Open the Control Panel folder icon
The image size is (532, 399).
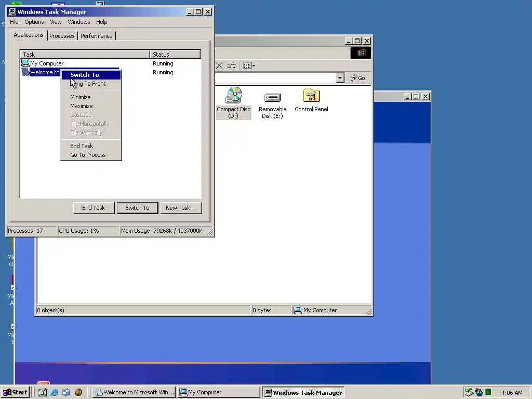pos(312,95)
